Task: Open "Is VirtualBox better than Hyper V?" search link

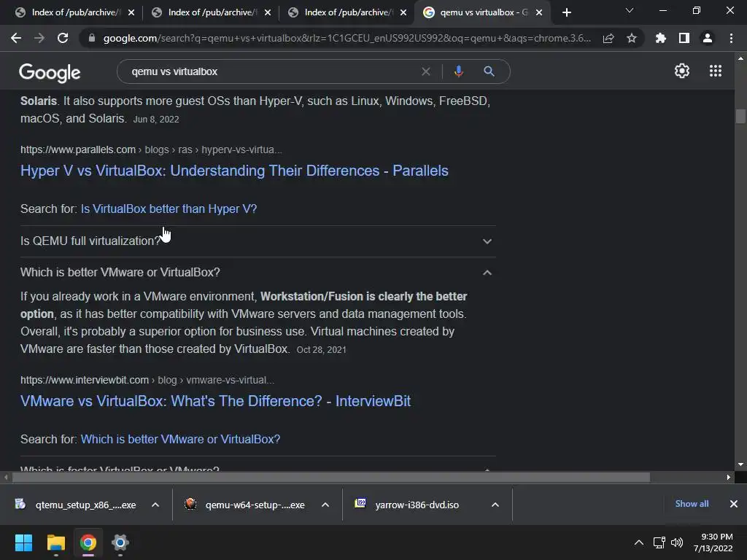Action: (x=169, y=209)
